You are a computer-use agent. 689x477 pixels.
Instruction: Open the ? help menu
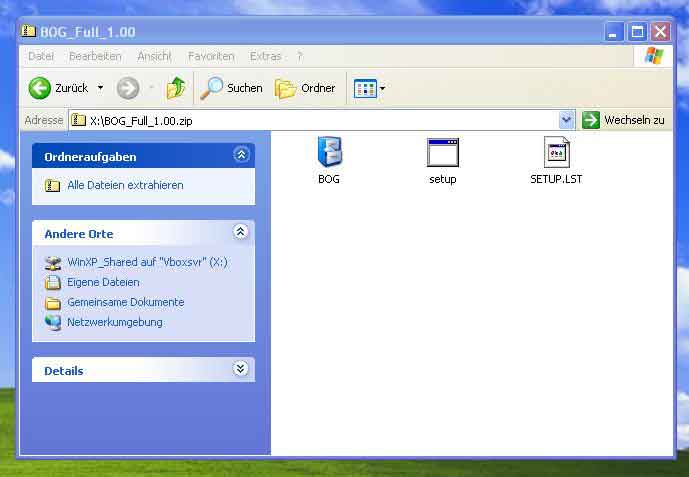(300, 56)
